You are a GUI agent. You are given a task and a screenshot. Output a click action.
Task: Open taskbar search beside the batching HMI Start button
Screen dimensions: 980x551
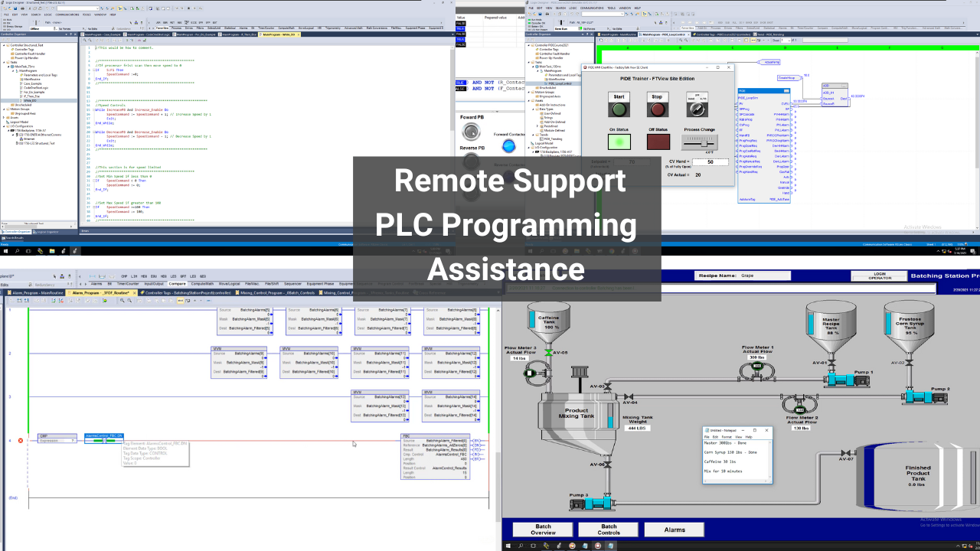[x=521, y=546]
